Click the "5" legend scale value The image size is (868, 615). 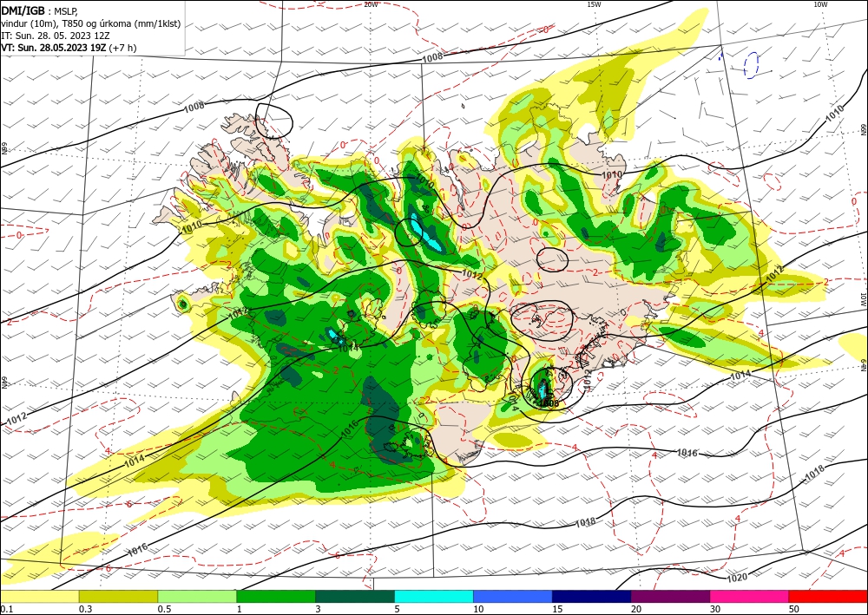point(398,609)
